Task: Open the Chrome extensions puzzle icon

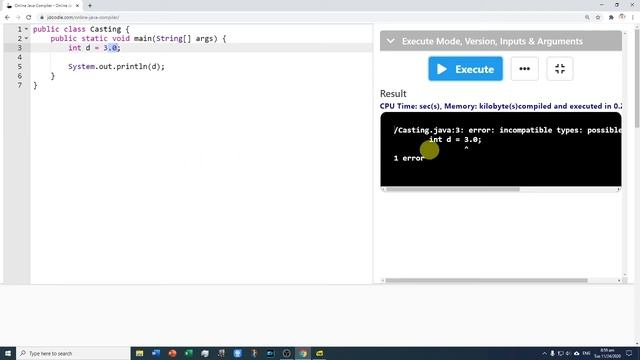Action: [x=611, y=17]
